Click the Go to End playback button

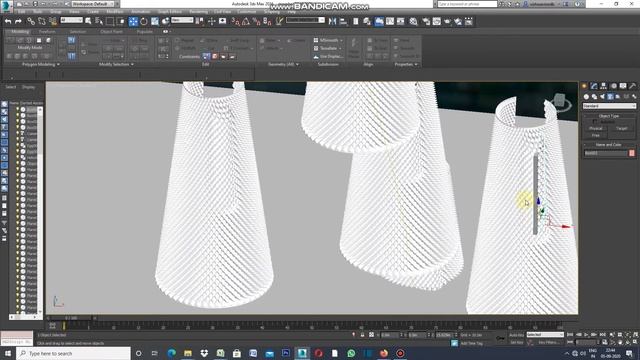[x=602, y=335]
